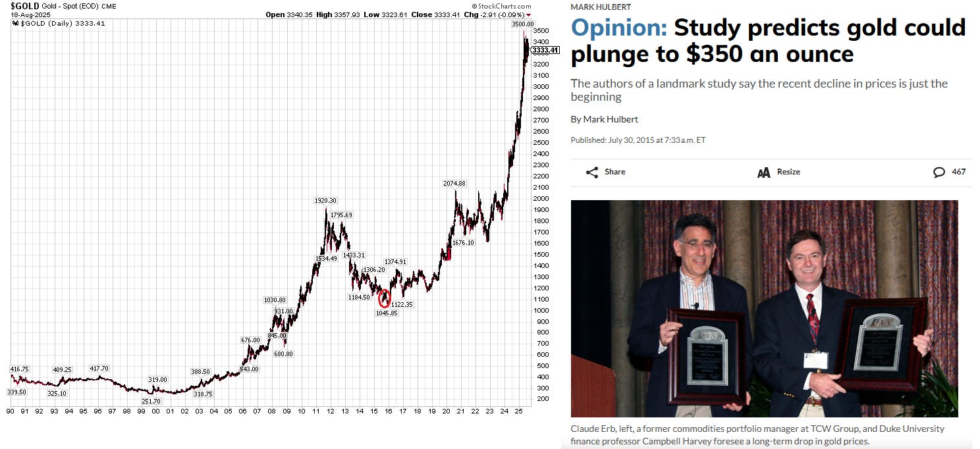Click the 1795.69 price label
Screen dimensions: 980x449
click(341, 215)
